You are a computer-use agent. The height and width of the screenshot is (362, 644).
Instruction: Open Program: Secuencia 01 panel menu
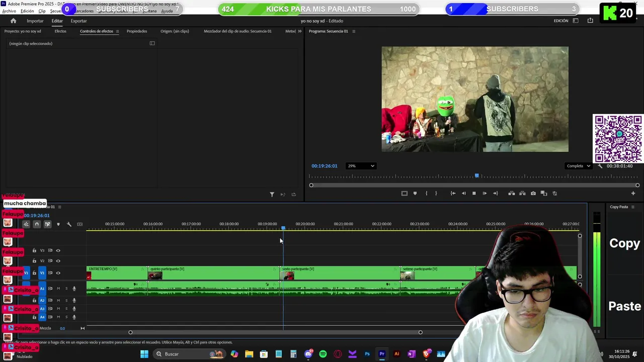[x=353, y=31]
